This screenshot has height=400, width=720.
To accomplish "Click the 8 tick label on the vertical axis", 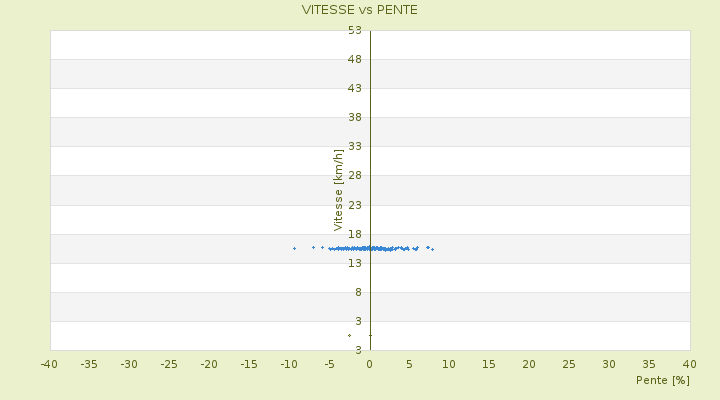I will click(358, 292).
